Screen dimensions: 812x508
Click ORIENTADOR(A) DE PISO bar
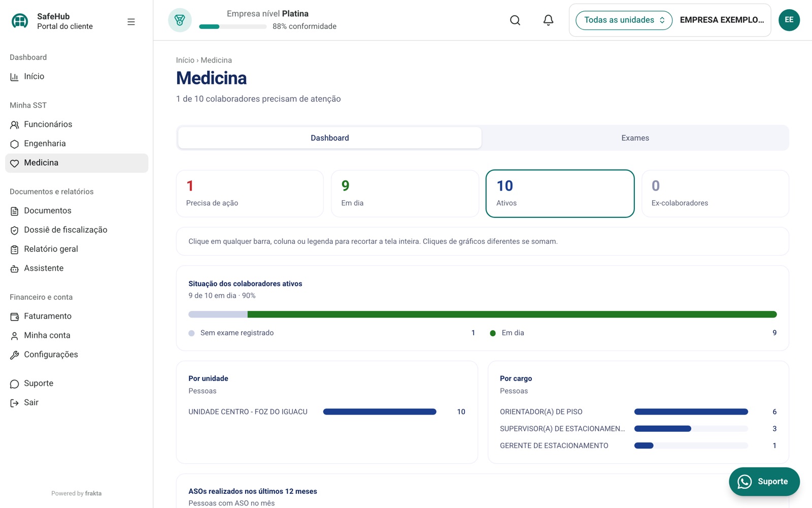(691, 412)
